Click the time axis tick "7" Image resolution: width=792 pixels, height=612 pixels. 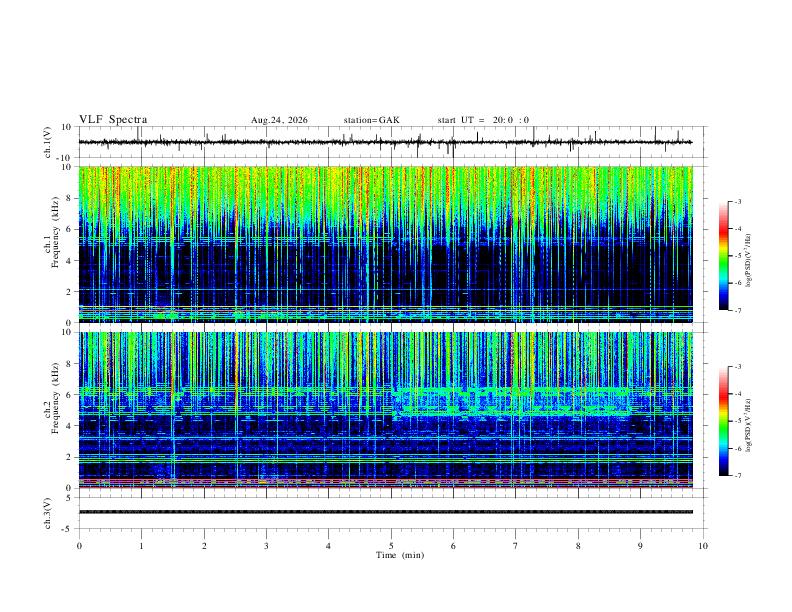516,546
